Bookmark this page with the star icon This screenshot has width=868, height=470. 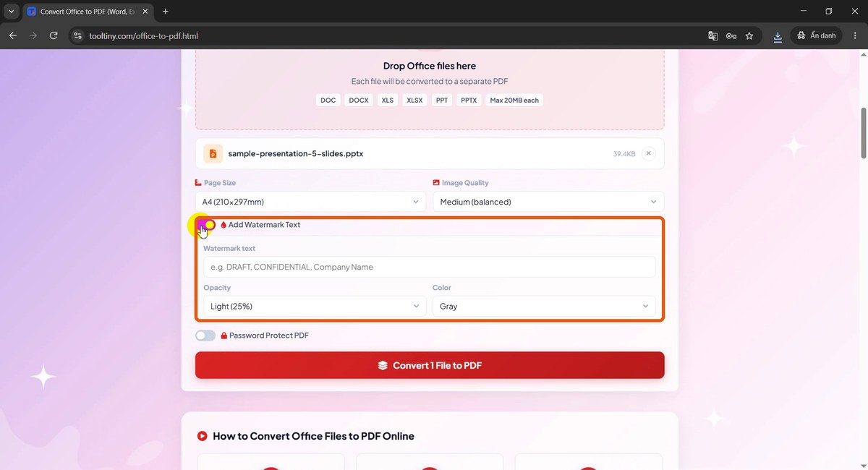pyautogui.click(x=749, y=35)
